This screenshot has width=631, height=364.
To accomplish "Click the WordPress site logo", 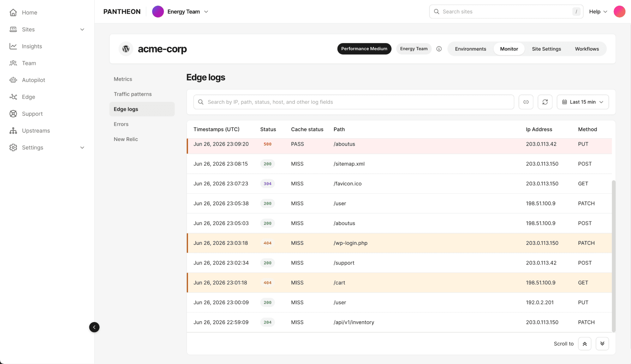I will point(126,49).
